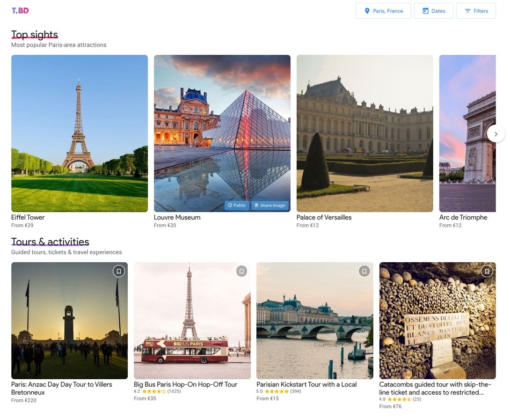The image size is (510, 420).
Task: Open the Eiffel Tower title link
Action: [28, 217]
